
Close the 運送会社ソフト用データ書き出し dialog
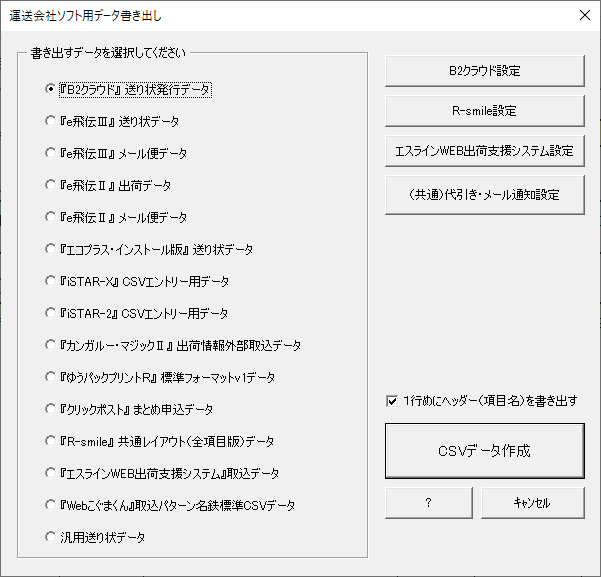[x=585, y=15]
